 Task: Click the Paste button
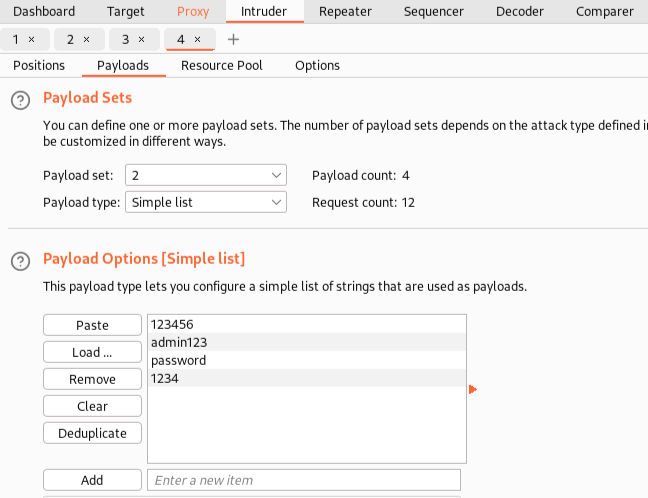coord(93,325)
